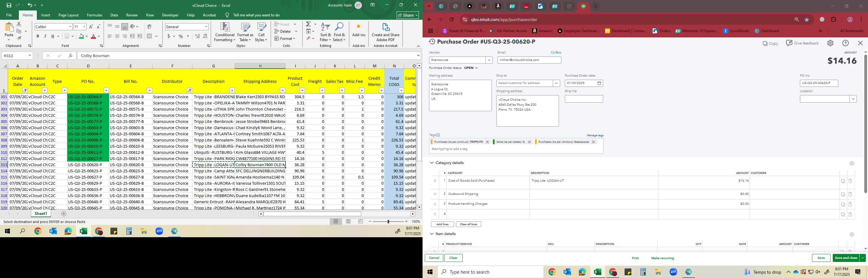Open the Distributor column filter dropdown
868x278 pixels.
click(189, 90)
